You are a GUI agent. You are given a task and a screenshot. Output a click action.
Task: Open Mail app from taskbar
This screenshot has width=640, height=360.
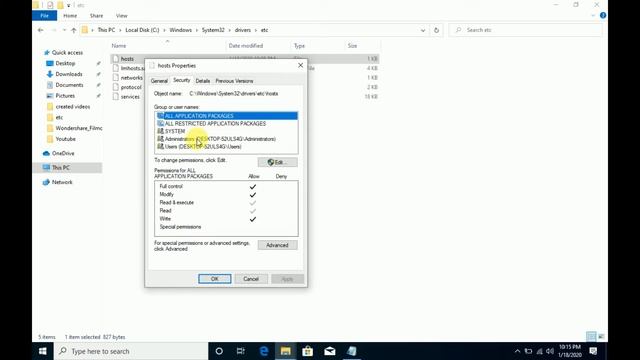329,351
